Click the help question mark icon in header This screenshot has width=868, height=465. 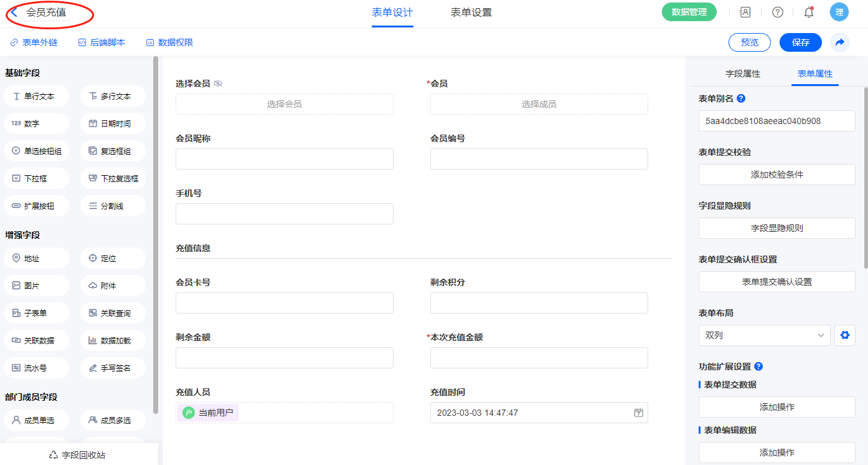coord(777,12)
